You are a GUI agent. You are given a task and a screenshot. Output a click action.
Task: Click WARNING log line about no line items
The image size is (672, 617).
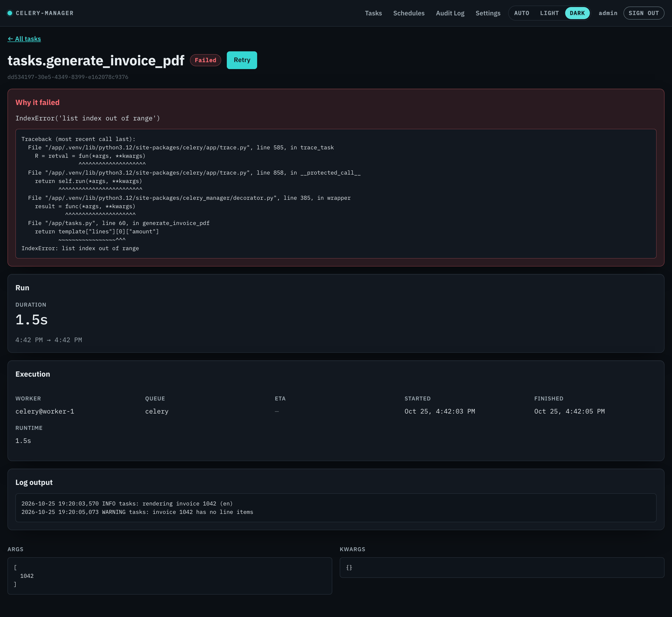pos(137,512)
